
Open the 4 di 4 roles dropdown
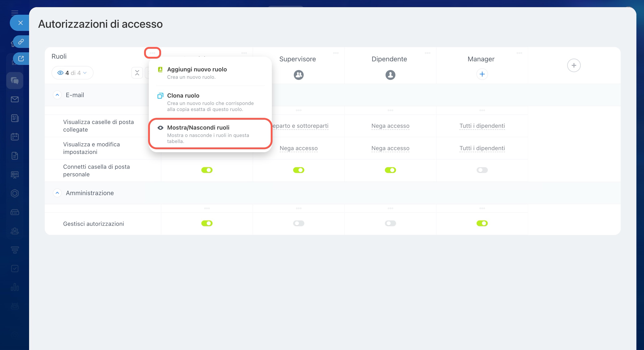coord(72,73)
